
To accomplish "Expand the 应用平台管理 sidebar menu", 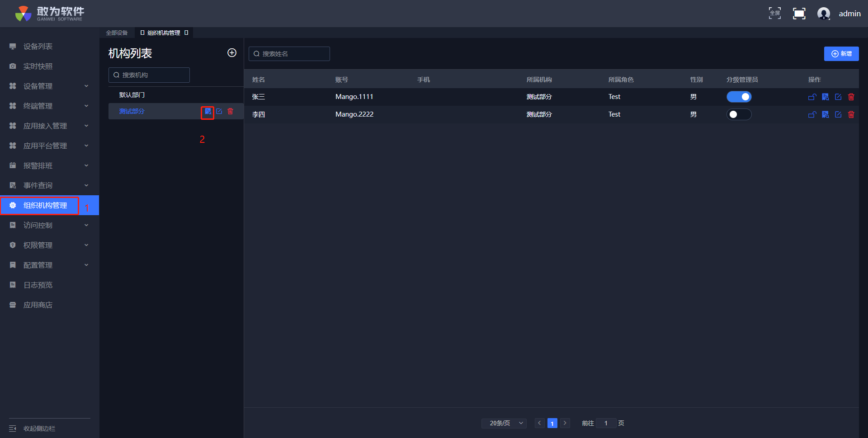I will pos(50,146).
